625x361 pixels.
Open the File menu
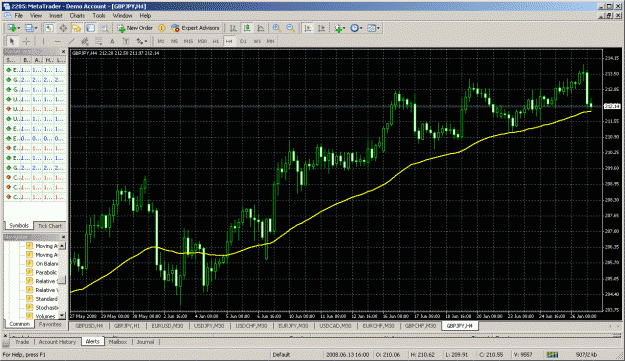pyautogui.click(x=19, y=16)
